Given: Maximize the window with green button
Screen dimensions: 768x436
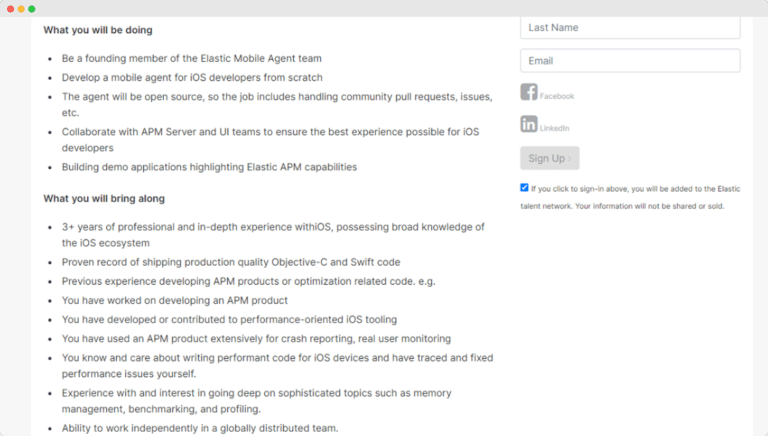Looking at the screenshot, I should pos(32,8).
